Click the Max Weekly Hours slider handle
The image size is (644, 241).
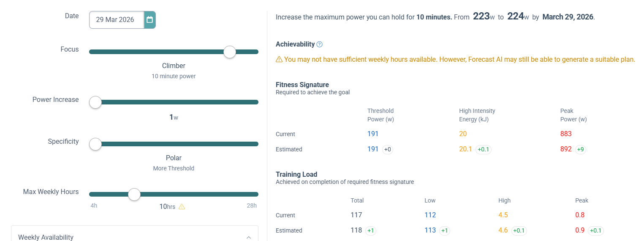tap(134, 194)
